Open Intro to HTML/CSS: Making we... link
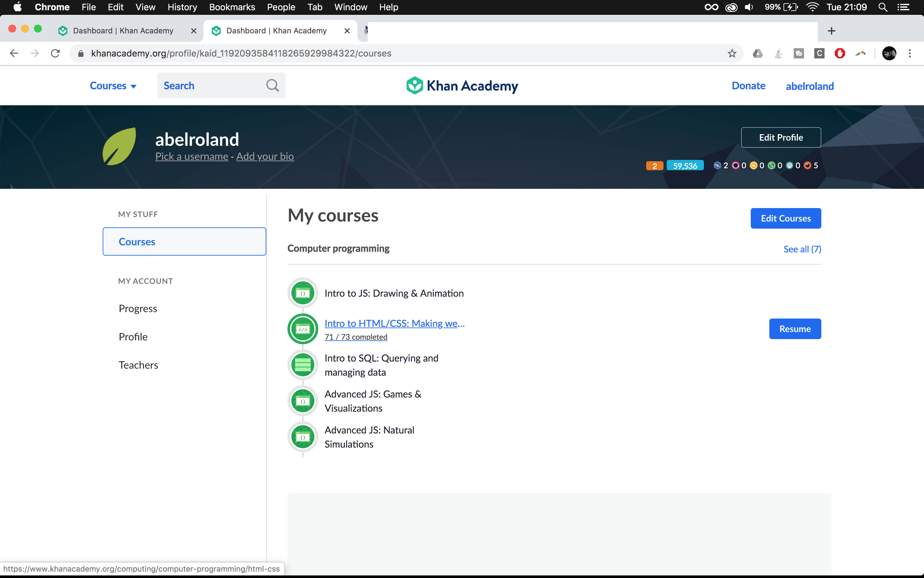Image resolution: width=924 pixels, height=578 pixels. (x=394, y=323)
